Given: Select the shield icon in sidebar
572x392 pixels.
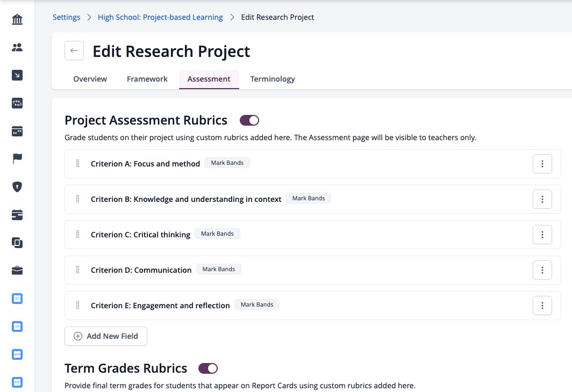Looking at the screenshot, I should pos(17,187).
